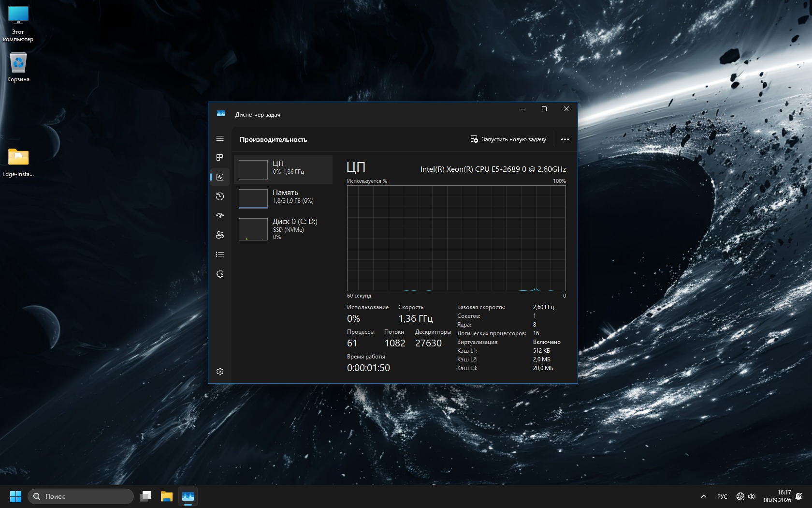This screenshot has width=812, height=508.
Task: Open Task View on the taskbar
Action: pyautogui.click(x=145, y=496)
